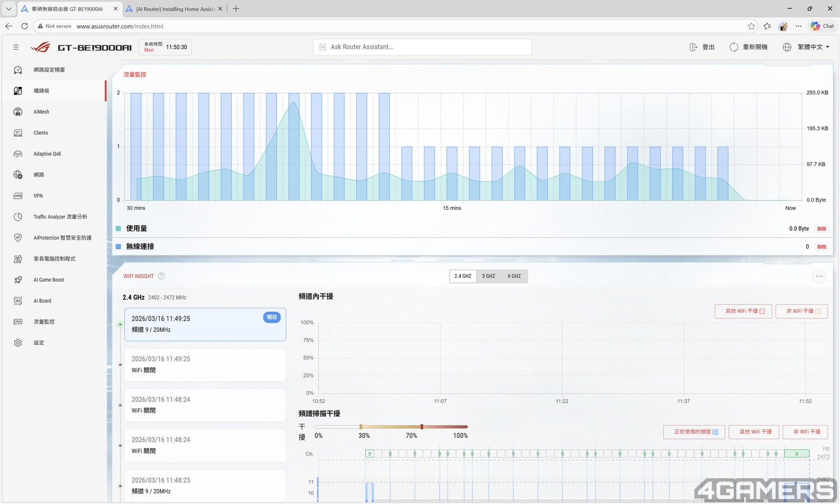Toggle the 其他 WiFi 干擾 legend in channel interference
Image resolution: width=840 pixels, height=504 pixels.
click(743, 311)
